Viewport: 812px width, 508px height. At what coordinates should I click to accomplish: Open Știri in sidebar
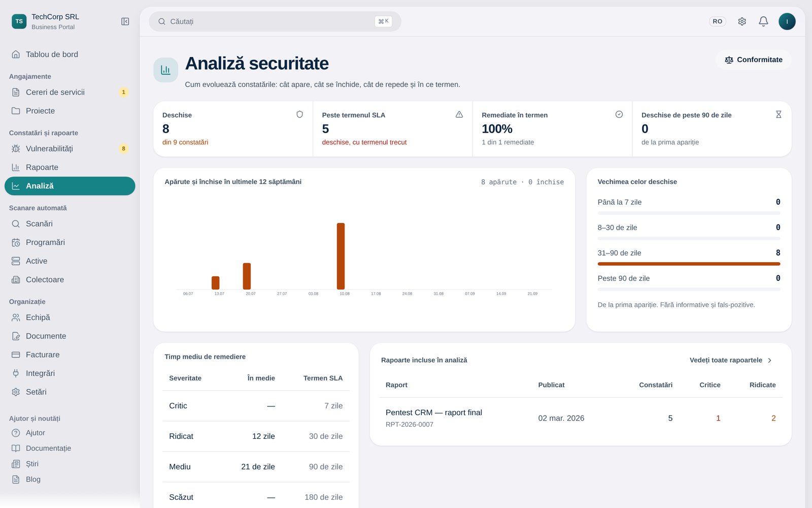[x=70, y=464]
